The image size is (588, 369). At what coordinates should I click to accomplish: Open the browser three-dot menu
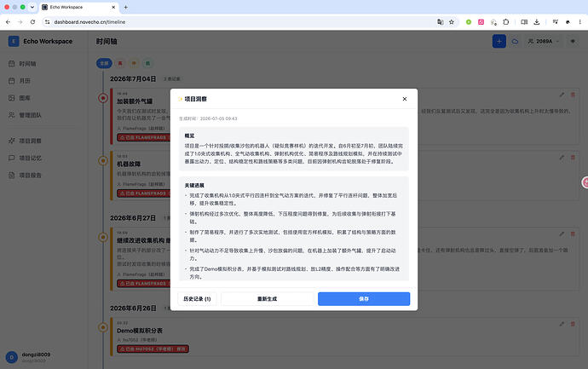tap(580, 22)
